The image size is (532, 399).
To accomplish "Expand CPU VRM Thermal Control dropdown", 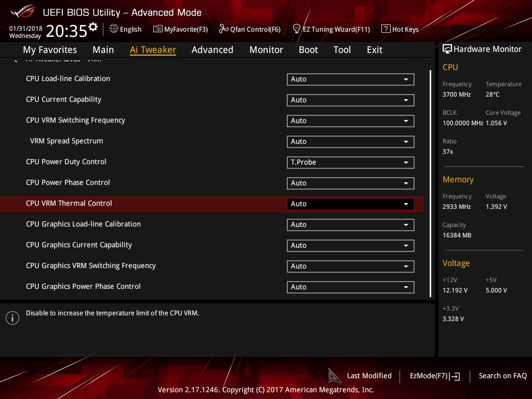I will point(350,204).
